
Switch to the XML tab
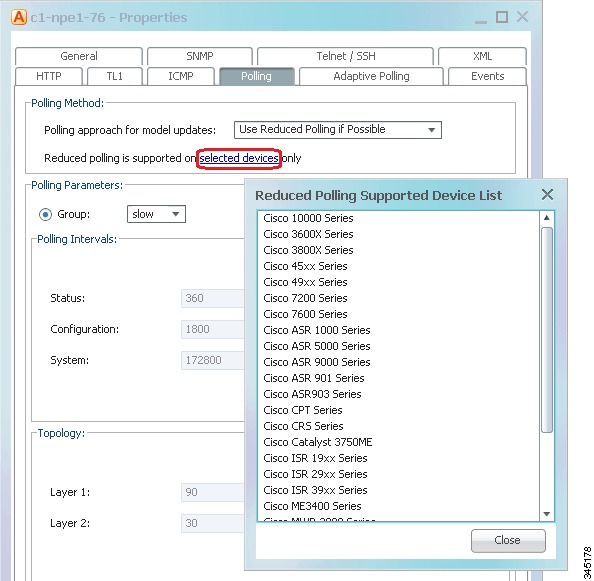(x=482, y=56)
